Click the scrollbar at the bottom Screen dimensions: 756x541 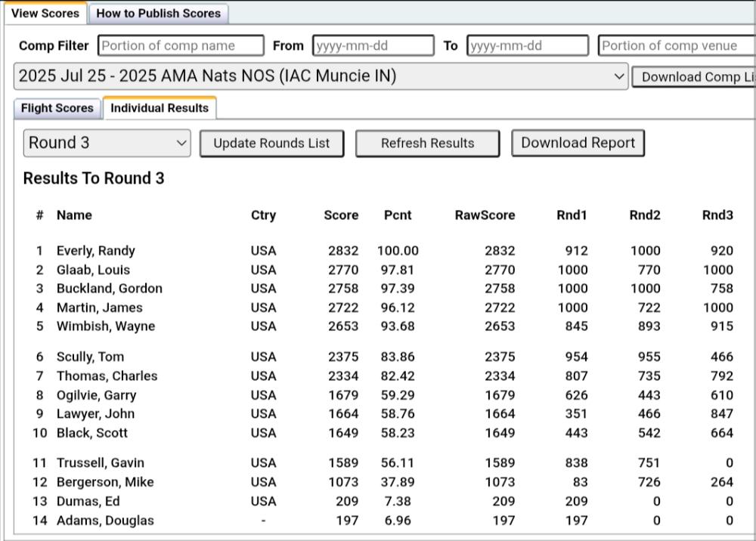[x=378, y=537]
